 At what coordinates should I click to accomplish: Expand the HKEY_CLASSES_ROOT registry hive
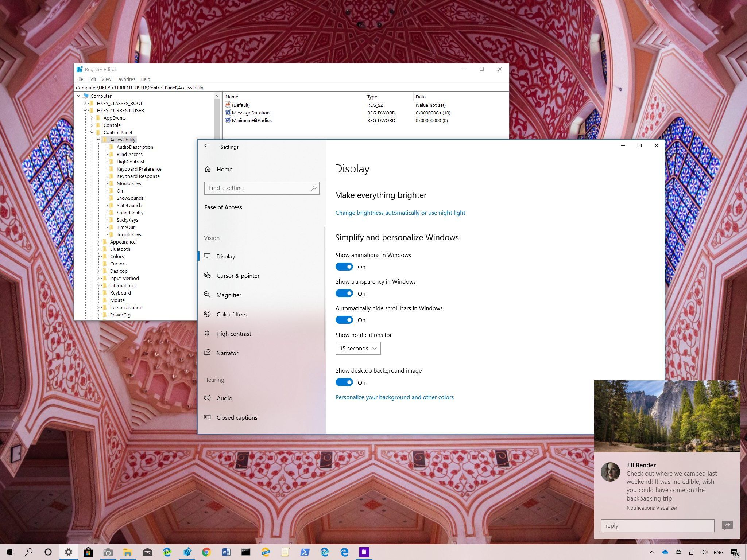85,103
